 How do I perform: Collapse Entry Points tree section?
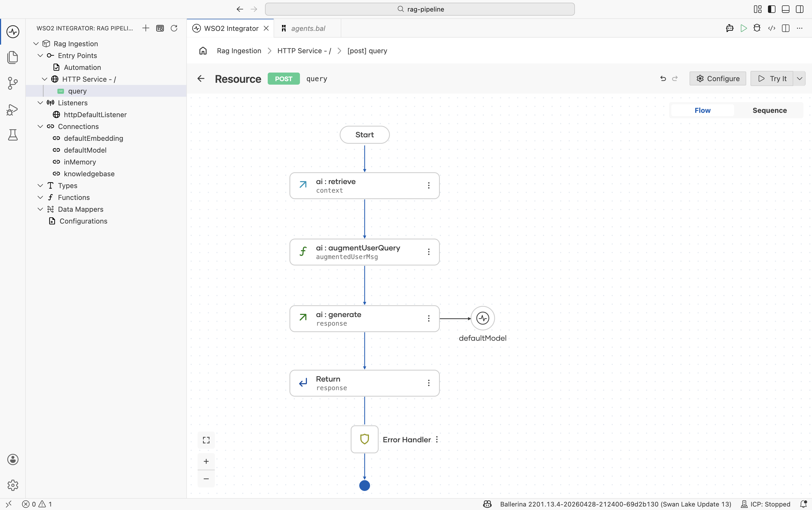(x=40, y=55)
